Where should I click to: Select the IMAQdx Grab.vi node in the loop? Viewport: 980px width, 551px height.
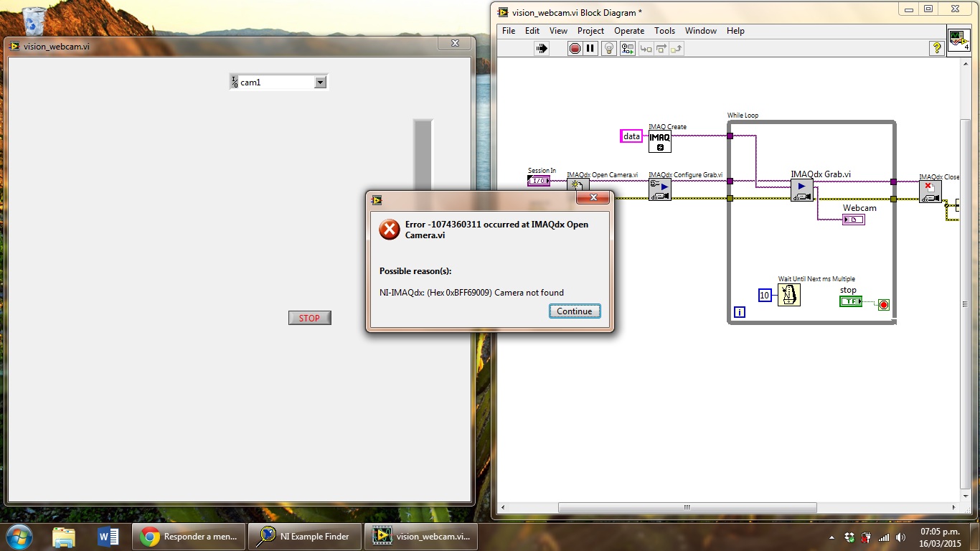802,190
